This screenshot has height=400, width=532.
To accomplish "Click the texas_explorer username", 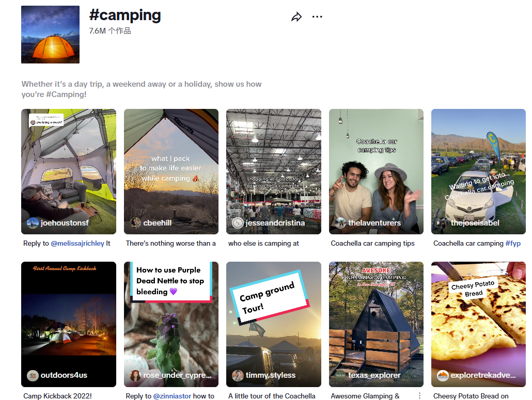I will pos(374,376).
